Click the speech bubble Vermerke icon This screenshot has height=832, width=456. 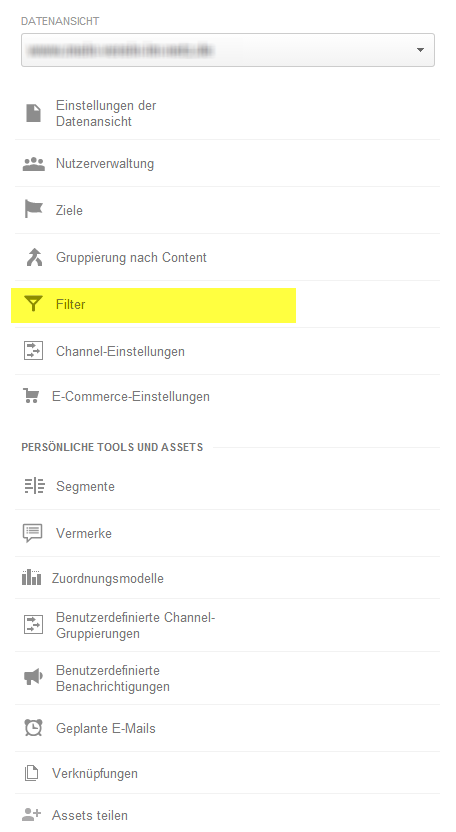pyautogui.click(x=32, y=533)
